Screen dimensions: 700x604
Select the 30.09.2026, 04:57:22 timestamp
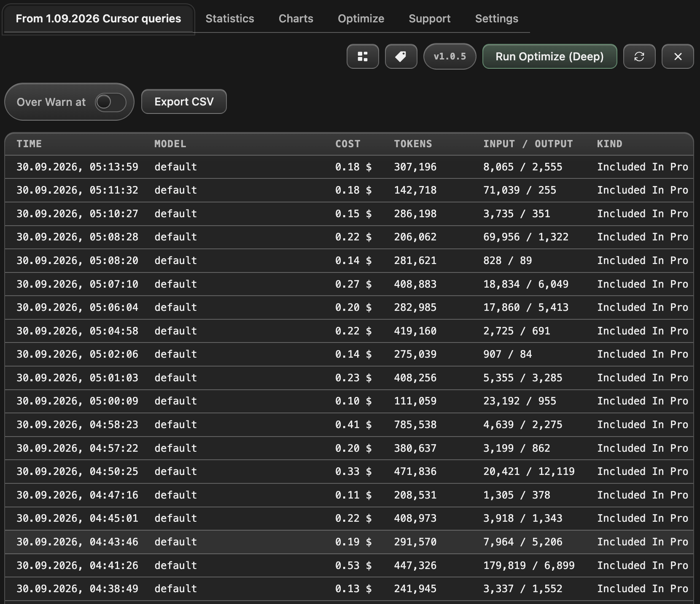coord(77,448)
